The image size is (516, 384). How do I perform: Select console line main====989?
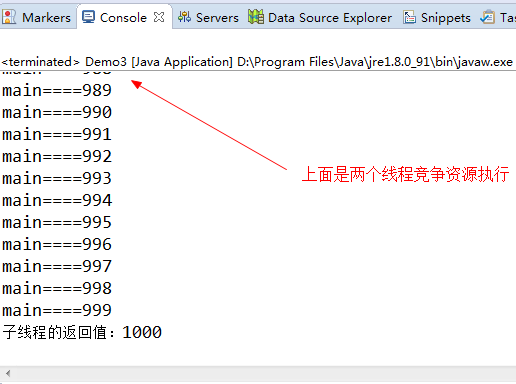(x=57, y=90)
